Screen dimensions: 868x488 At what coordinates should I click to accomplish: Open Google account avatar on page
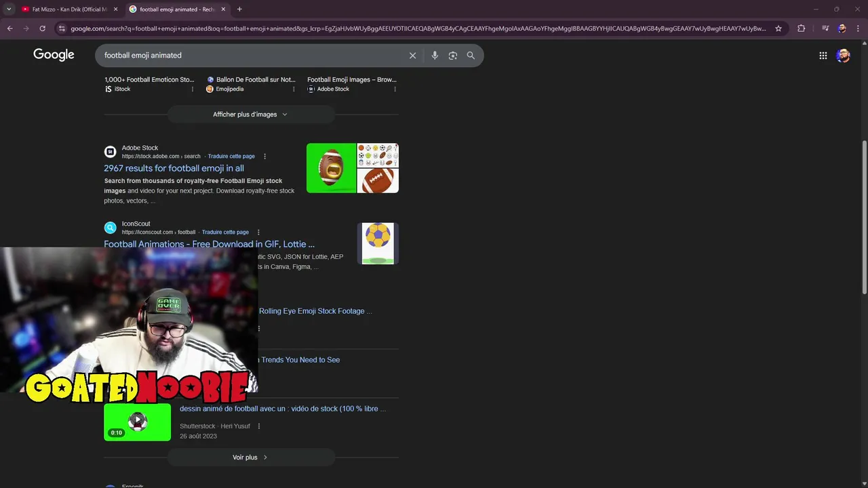(843, 56)
